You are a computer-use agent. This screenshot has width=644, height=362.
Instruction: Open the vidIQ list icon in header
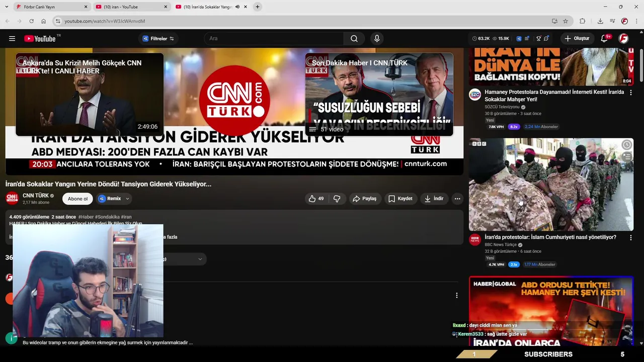(x=527, y=39)
